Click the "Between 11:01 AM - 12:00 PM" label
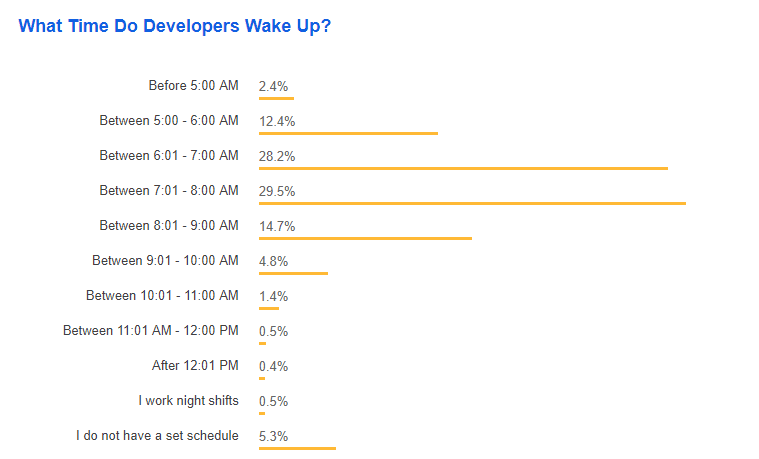The width and height of the screenshot is (759, 459). [151, 331]
